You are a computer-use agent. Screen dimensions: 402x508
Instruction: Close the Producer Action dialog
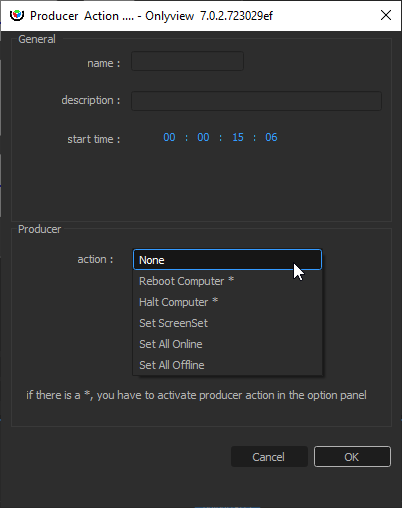386,15
